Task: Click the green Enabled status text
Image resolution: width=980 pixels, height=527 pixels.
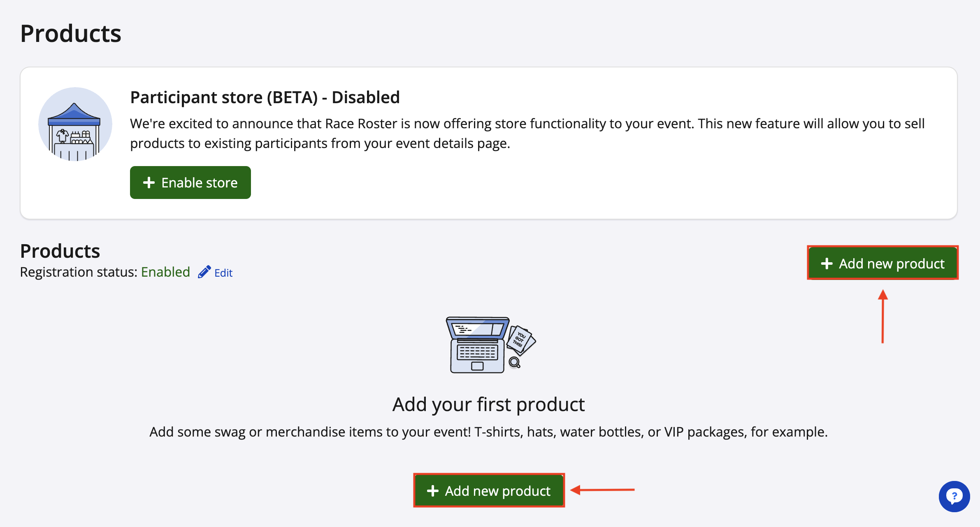Action: point(165,272)
